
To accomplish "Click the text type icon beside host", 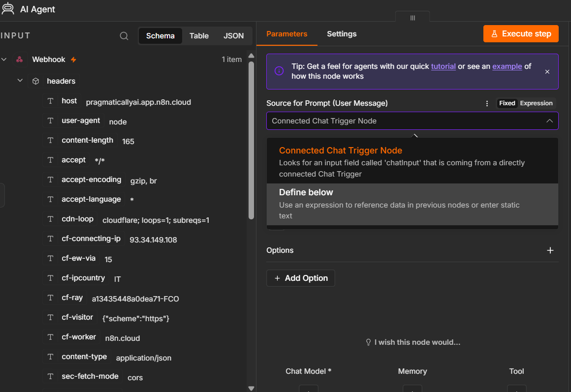I will [51, 101].
